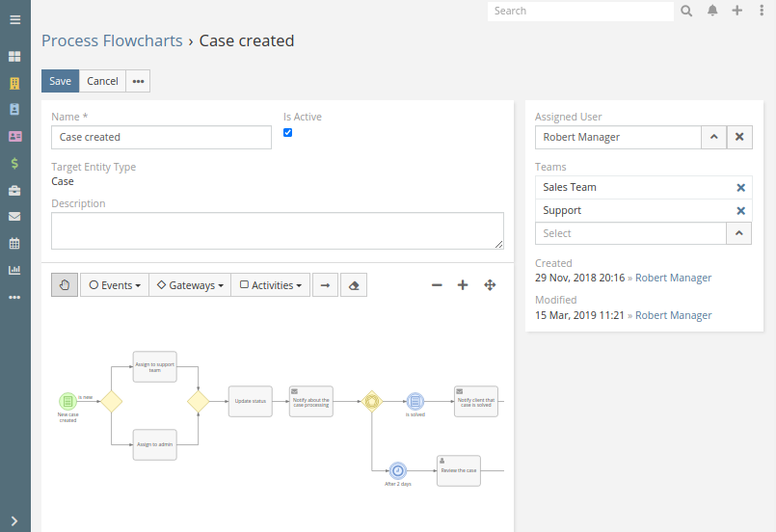This screenshot has height=532, width=776.
Task: Toggle the Is Active checkbox
Action: pyautogui.click(x=287, y=133)
